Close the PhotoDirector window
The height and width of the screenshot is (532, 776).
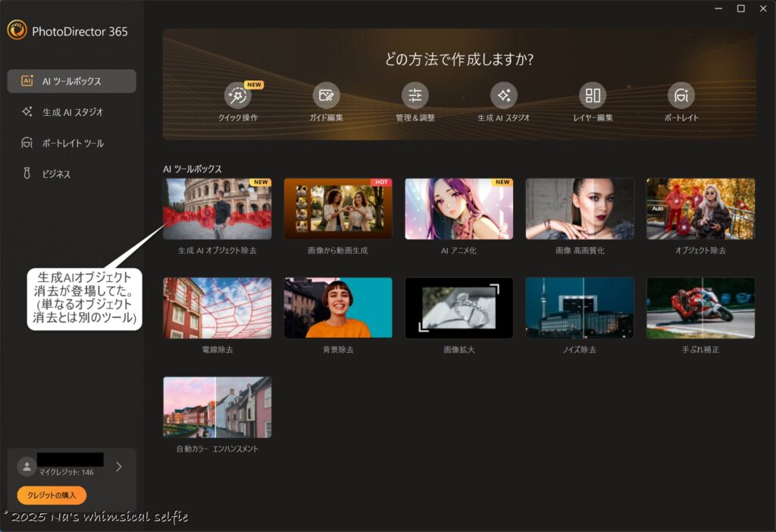pyautogui.click(x=763, y=8)
